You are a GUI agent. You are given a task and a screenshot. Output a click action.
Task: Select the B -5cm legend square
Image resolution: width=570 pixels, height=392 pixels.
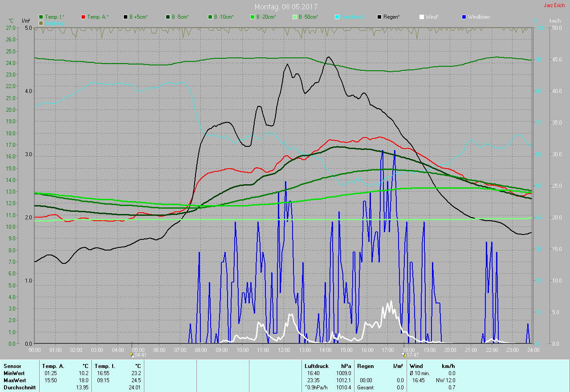point(168,17)
